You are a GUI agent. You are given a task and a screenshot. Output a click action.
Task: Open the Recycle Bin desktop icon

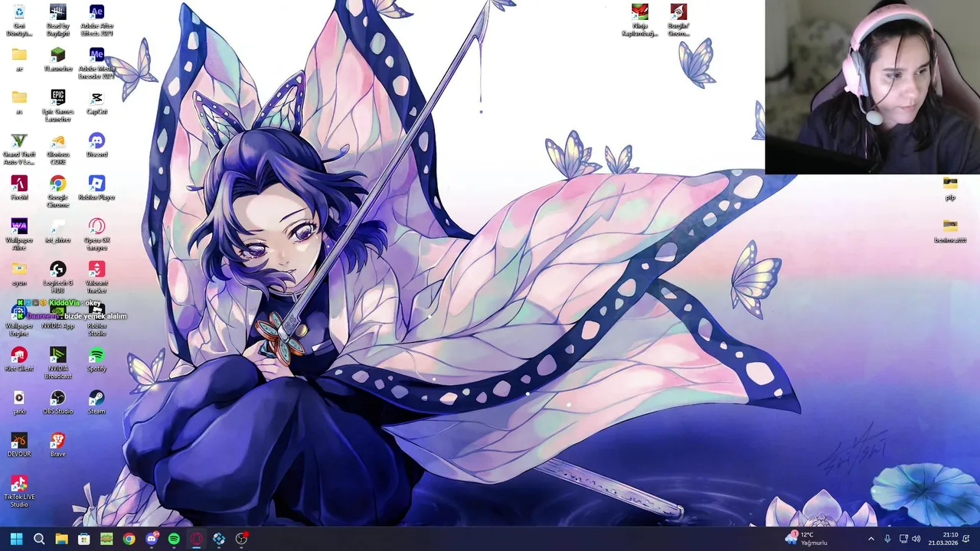tap(19, 20)
